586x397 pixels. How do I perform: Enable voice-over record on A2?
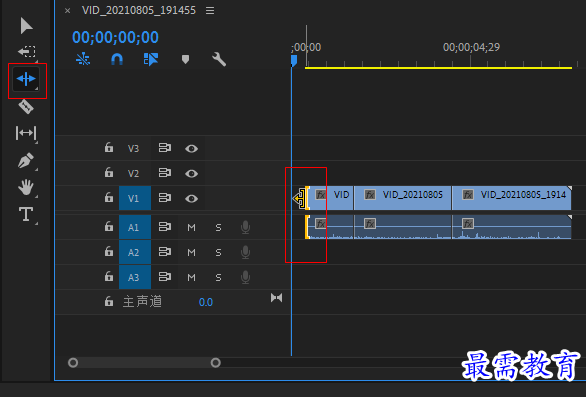click(x=245, y=252)
